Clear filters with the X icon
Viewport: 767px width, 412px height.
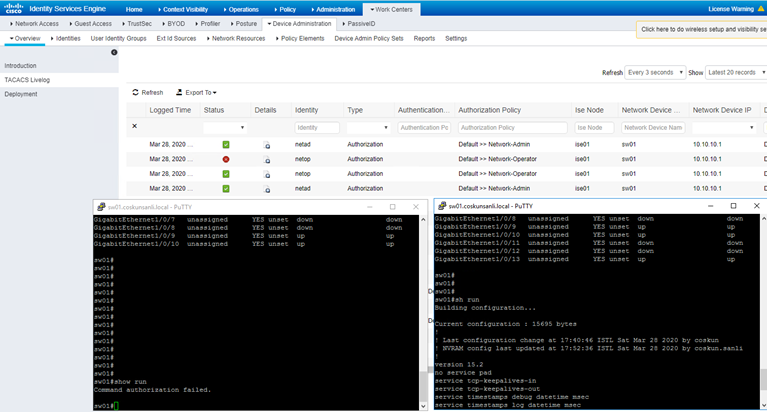point(135,126)
